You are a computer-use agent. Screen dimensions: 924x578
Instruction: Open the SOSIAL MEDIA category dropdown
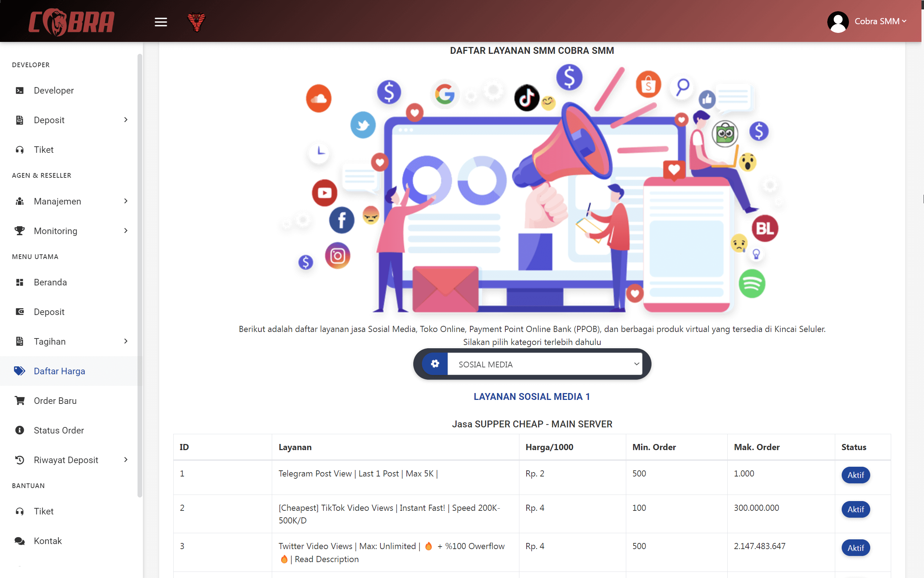pos(545,364)
